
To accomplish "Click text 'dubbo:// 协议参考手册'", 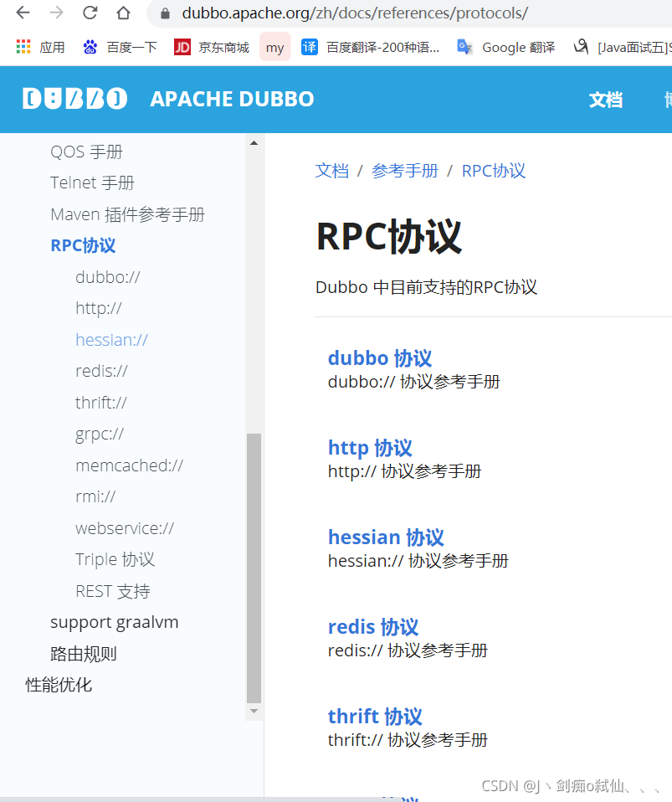I will click(413, 382).
